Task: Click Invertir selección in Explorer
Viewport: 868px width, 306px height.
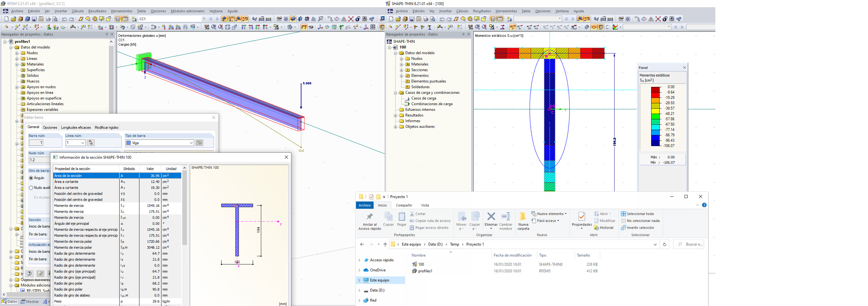Action: pyautogui.click(x=637, y=228)
